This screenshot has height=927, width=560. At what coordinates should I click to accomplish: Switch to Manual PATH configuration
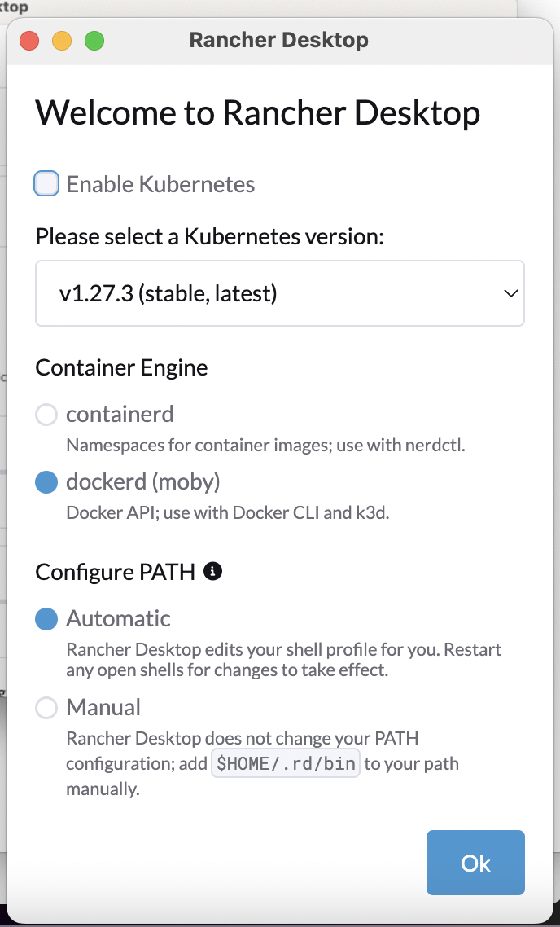click(46, 707)
